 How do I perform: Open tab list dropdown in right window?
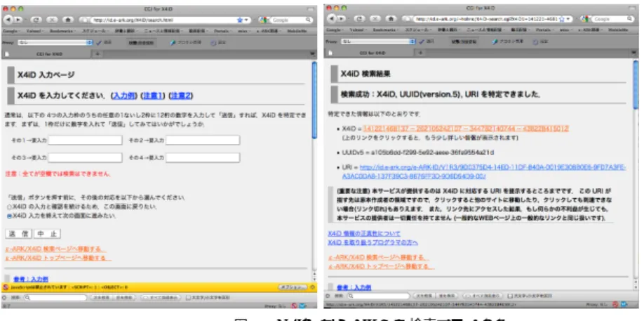[x=635, y=53]
